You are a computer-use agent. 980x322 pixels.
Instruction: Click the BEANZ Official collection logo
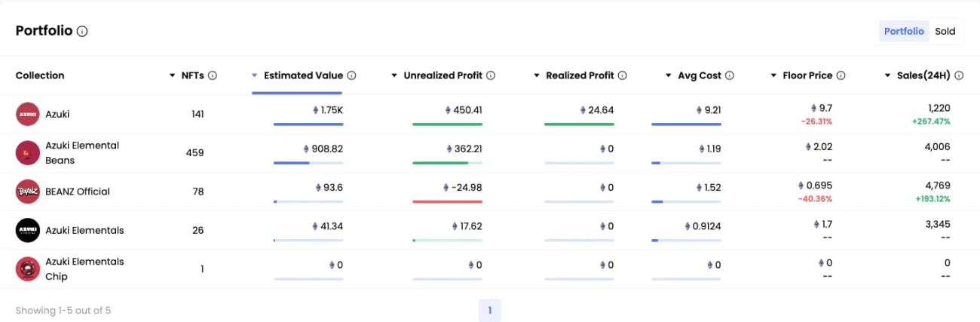click(x=27, y=192)
